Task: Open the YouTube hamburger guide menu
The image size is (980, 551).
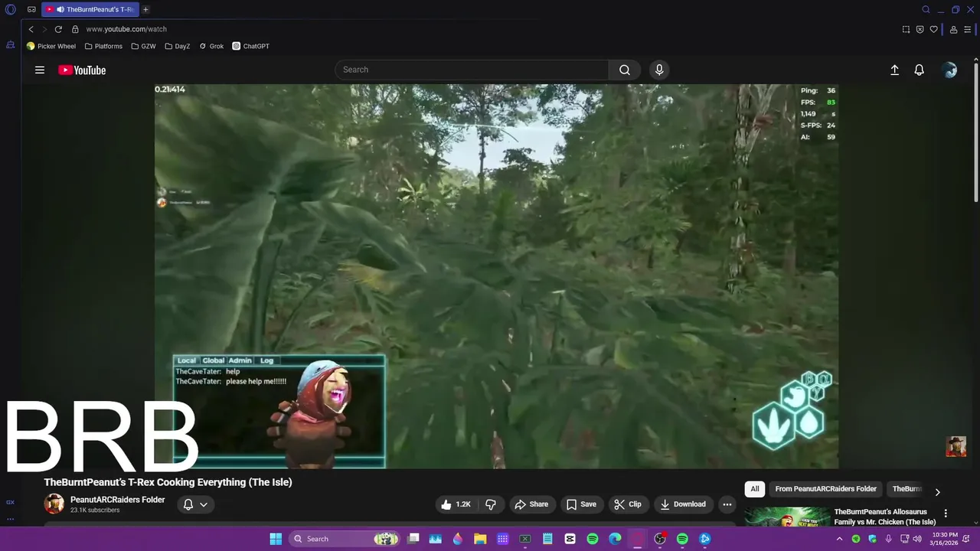Action: click(x=40, y=70)
